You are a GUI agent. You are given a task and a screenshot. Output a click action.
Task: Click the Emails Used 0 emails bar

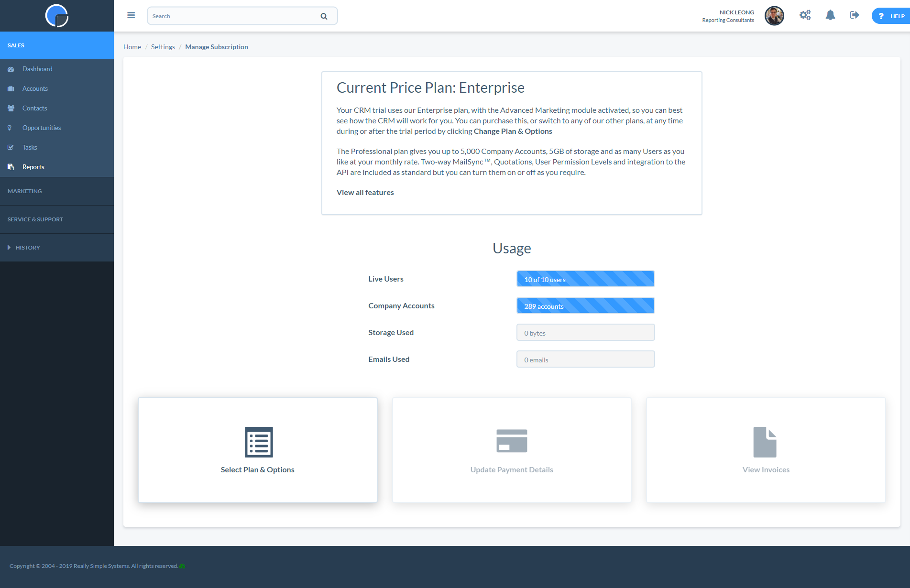click(x=585, y=359)
